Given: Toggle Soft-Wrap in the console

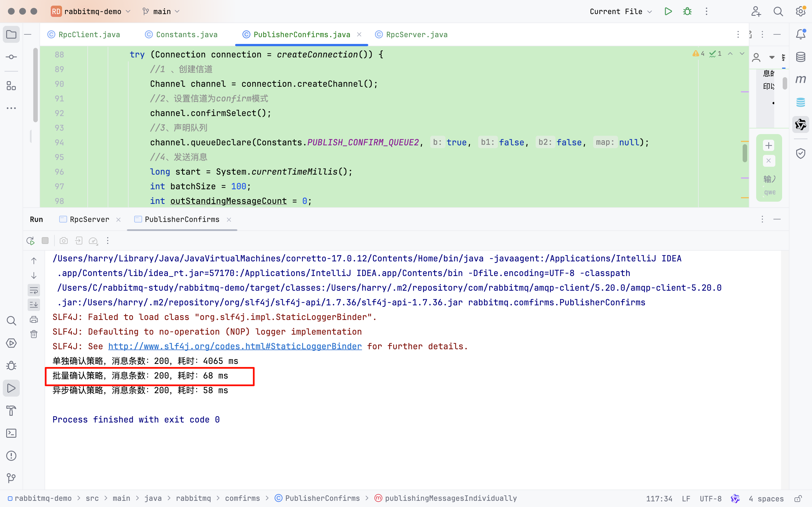Looking at the screenshot, I should pos(34,290).
